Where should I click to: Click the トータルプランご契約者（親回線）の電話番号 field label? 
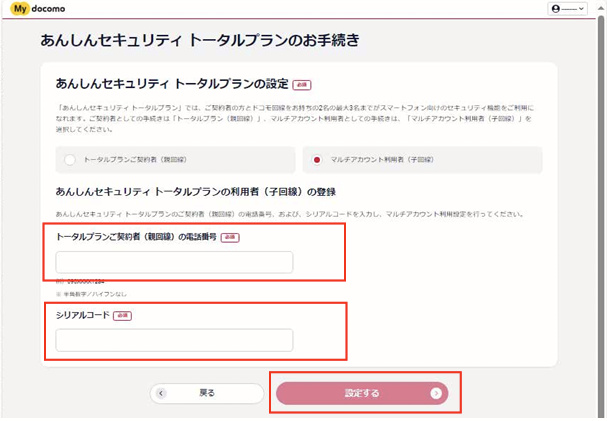136,237
